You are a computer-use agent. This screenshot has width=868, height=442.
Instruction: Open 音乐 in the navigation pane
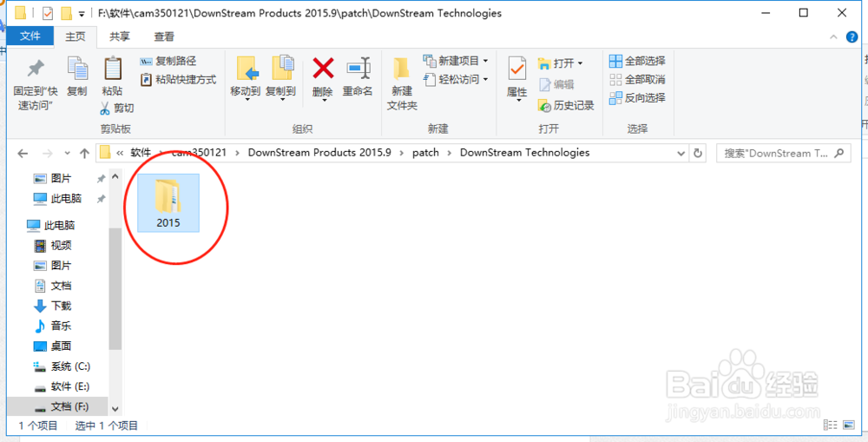coord(52,326)
